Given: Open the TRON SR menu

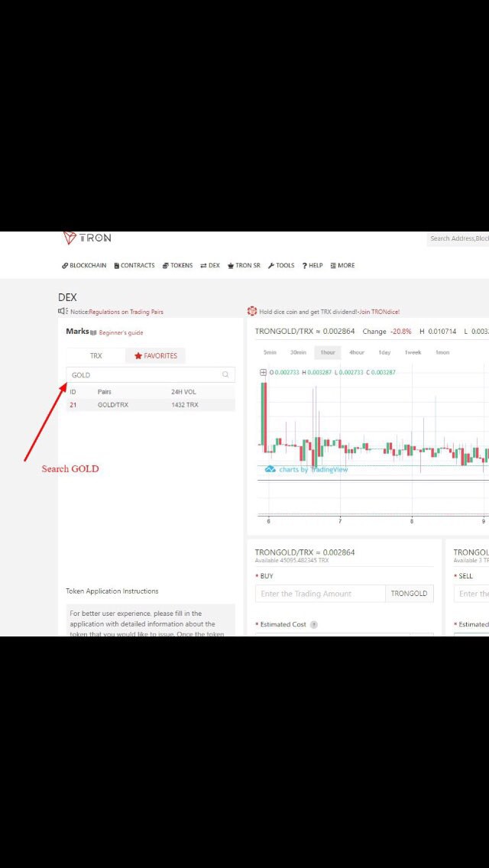Looking at the screenshot, I should coord(244,266).
